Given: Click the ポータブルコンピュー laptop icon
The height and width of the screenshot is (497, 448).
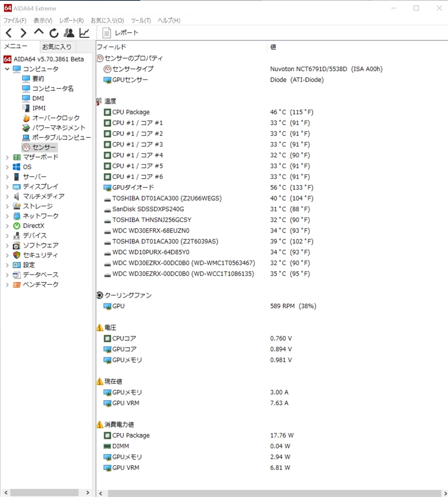Looking at the screenshot, I should [26, 137].
